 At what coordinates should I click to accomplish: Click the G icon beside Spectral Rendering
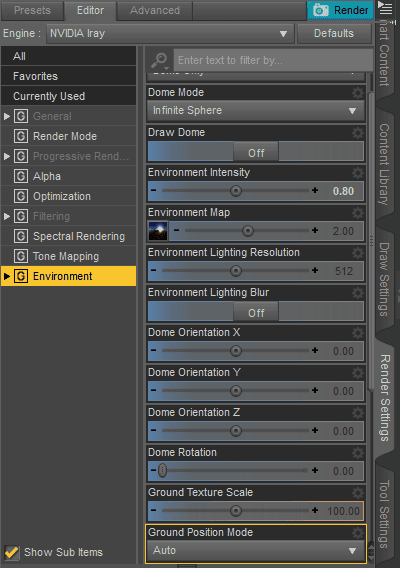click(x=21, y=236)
